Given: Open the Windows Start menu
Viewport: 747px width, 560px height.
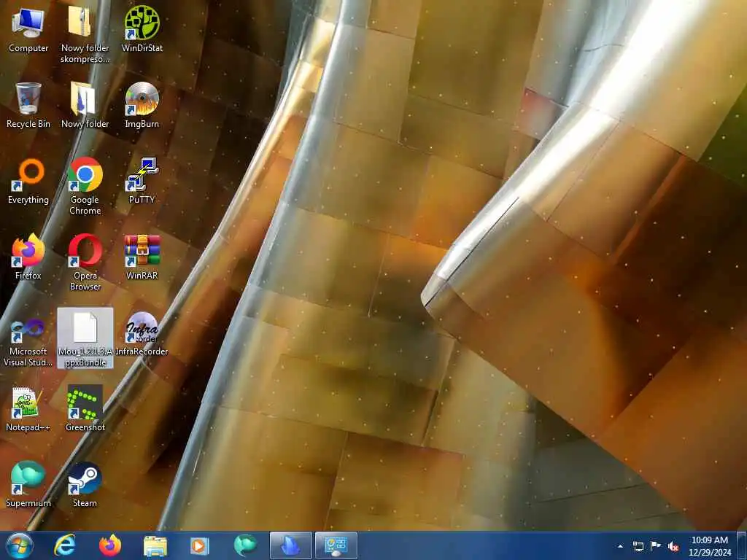Looking at the screenshot, I should (19, 545).
